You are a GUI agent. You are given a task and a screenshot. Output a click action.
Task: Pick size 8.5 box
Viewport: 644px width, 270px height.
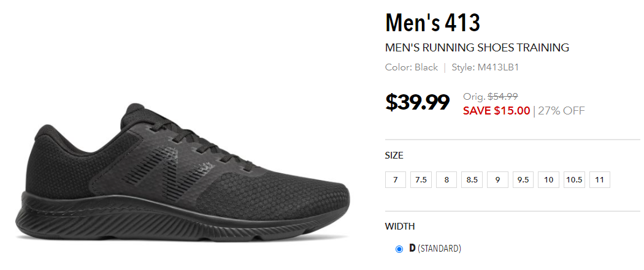point(472,180)
